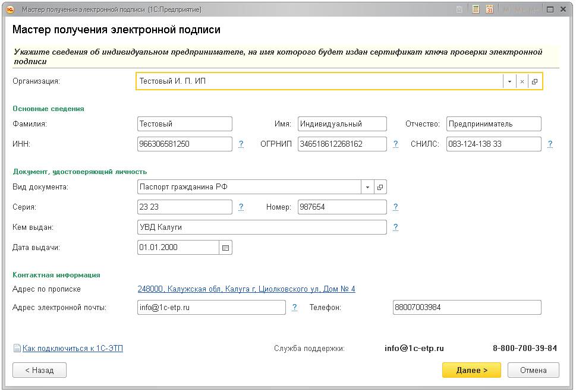Cancel the wizard with Отмена

coord(533,370)
